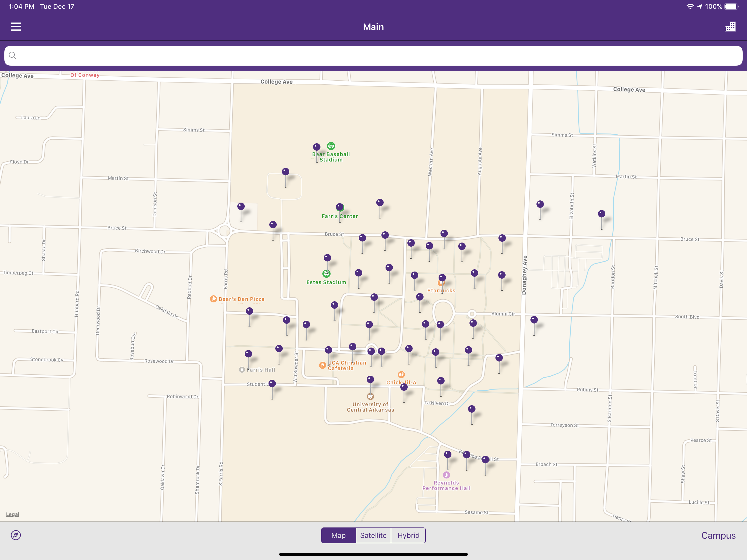Tap the Estes Stadium label

click(x=326, y=282)
